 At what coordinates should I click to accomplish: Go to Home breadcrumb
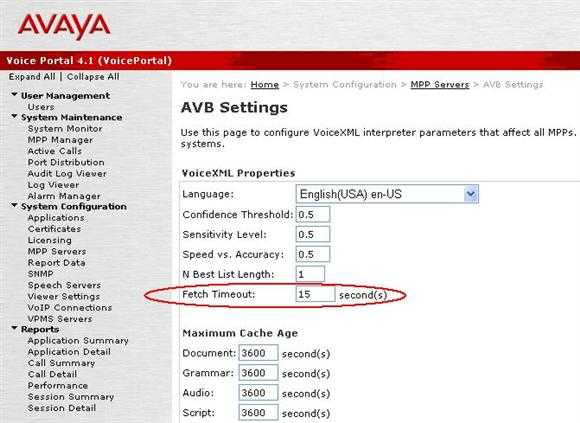[x=264, y=85]
